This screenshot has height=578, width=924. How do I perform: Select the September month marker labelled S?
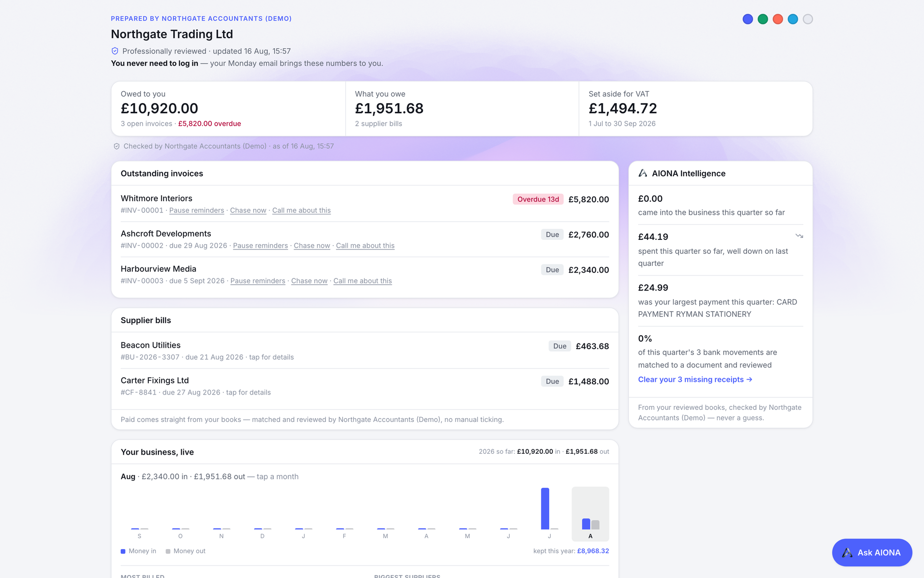pos(140,536)
